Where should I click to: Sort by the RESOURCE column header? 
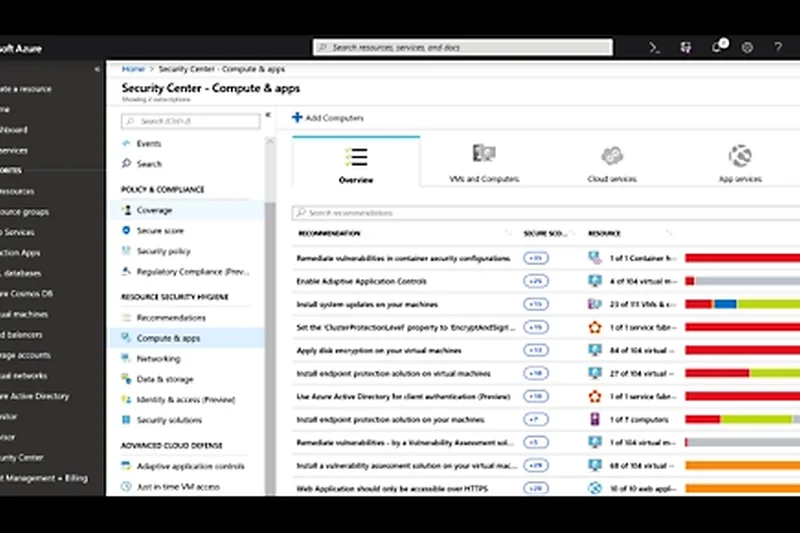pyautogui.click(x=604, y=234)
